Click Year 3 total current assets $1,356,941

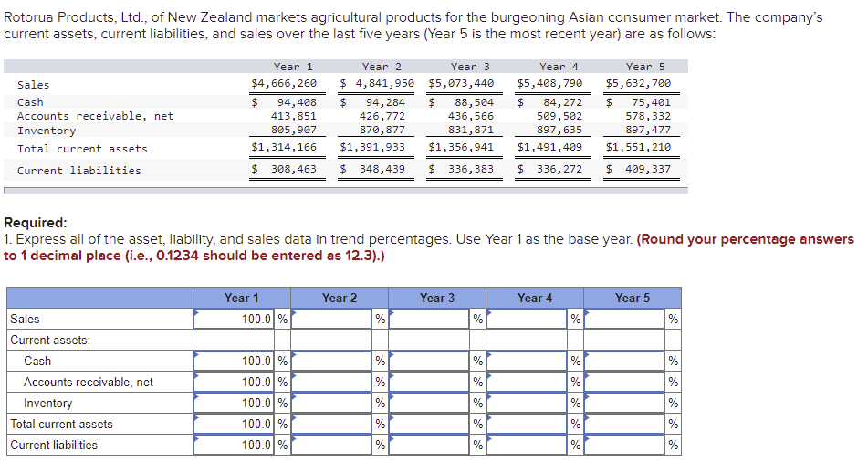coord(461,147)
